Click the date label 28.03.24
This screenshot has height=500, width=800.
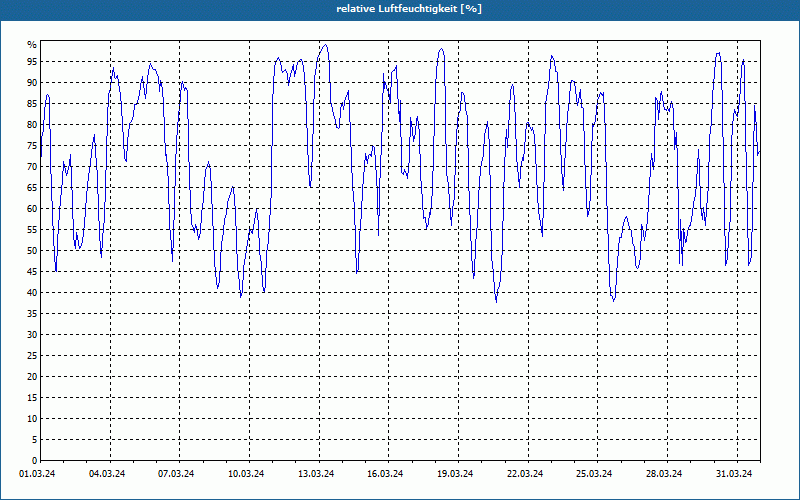coord(664,474)
